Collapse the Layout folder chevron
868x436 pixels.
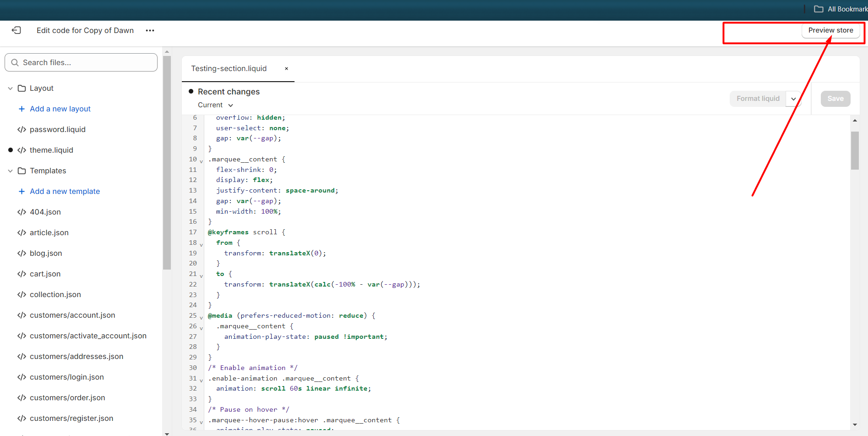pos(10,88)
